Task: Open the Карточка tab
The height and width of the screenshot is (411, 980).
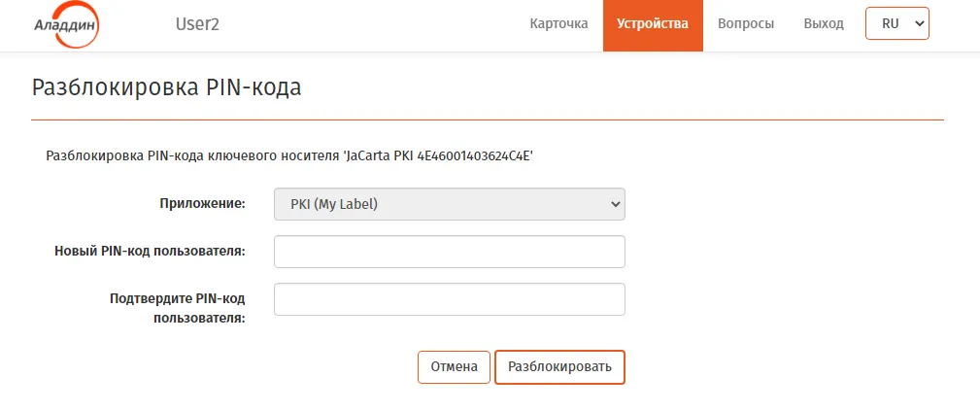Action: [558, 23]
